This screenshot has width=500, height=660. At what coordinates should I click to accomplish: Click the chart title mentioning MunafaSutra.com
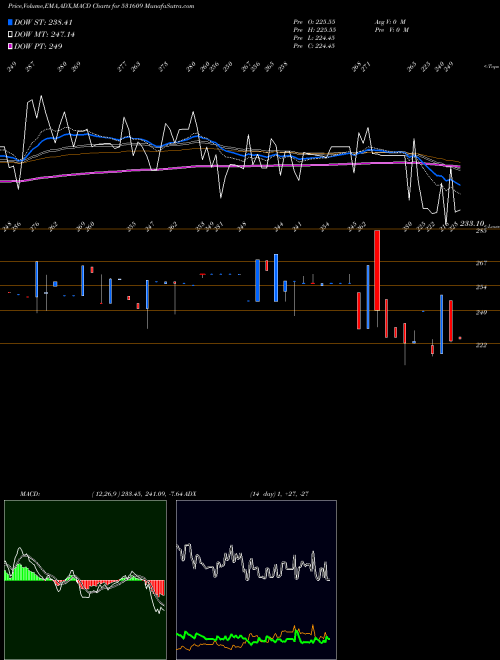(101, 6)
